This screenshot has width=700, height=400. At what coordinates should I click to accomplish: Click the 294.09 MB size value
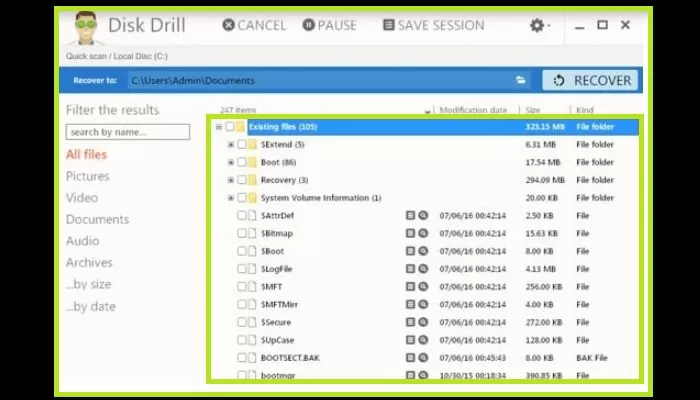[545, 180]
